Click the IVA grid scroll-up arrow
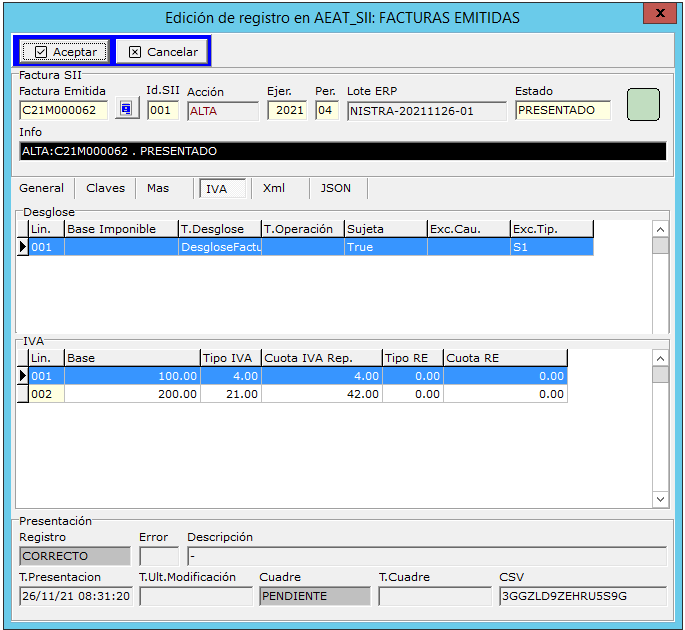This screenshot has width=685, height=630. click(660, 357)
